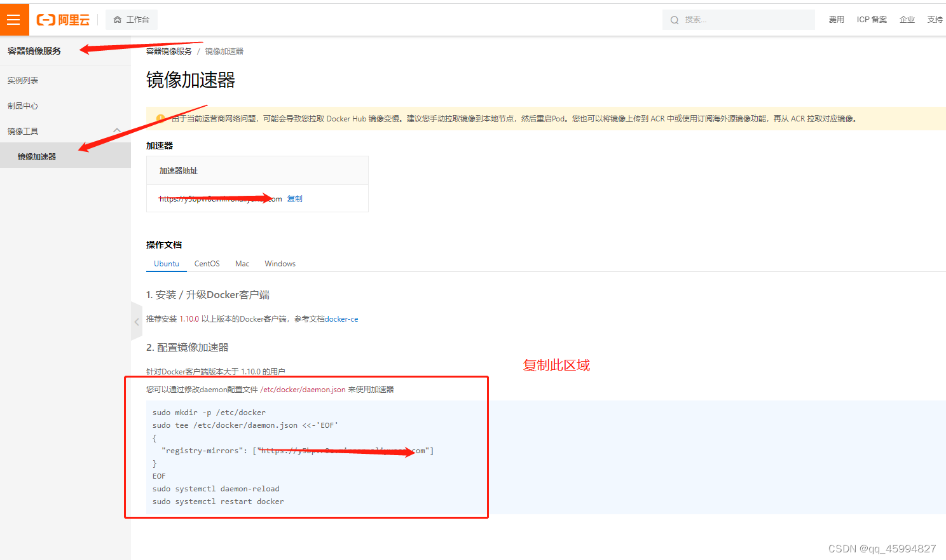Switch to the Ubuntu tab
Image resolution: width=946 pixels, height=560 pixels.
point(167,264)
